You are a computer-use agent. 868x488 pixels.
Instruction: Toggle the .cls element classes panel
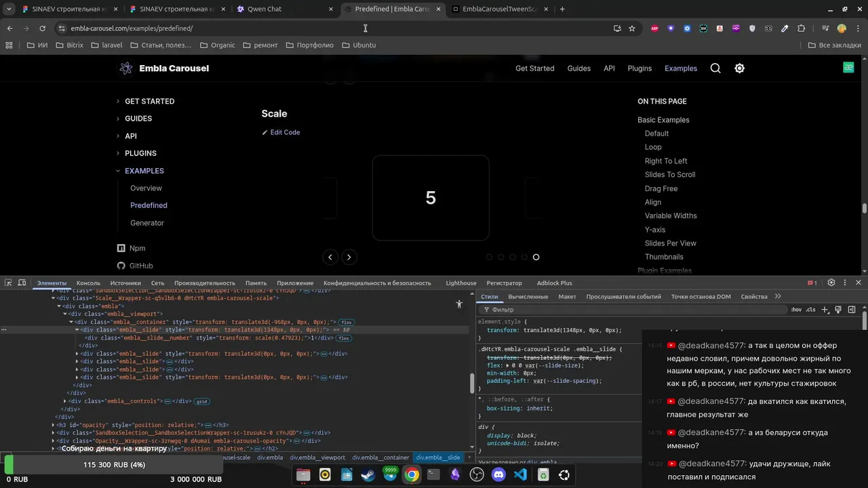pos(810,310)
